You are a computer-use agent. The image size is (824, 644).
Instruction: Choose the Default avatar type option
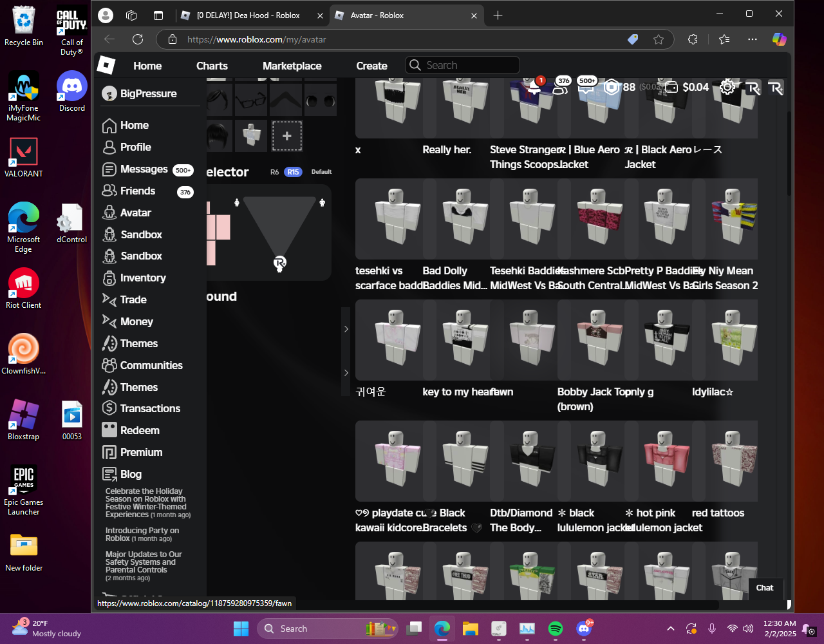(x=321, y=172)
